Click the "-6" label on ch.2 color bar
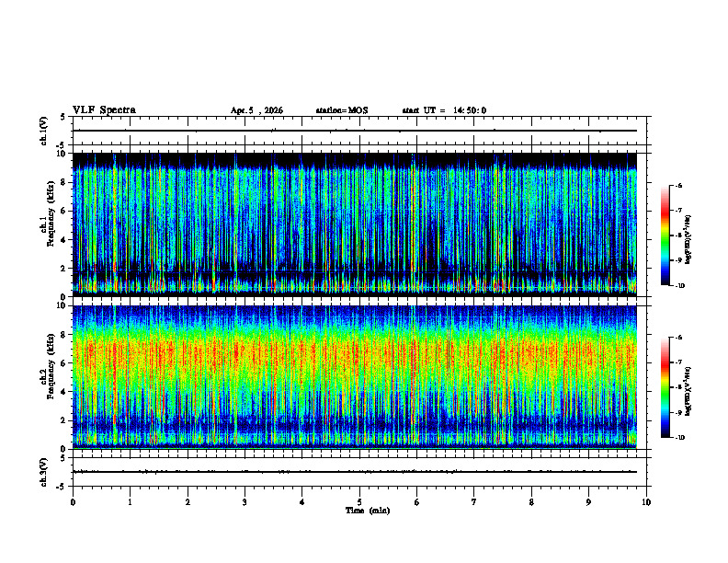Image resolution: width=728 pixels, height=563 pixels. (679, 338)
